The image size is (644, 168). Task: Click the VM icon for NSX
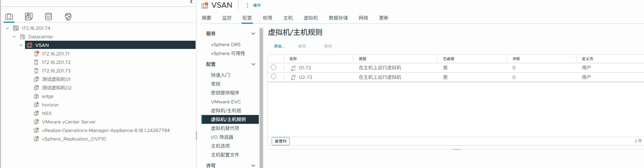(36, 113)
